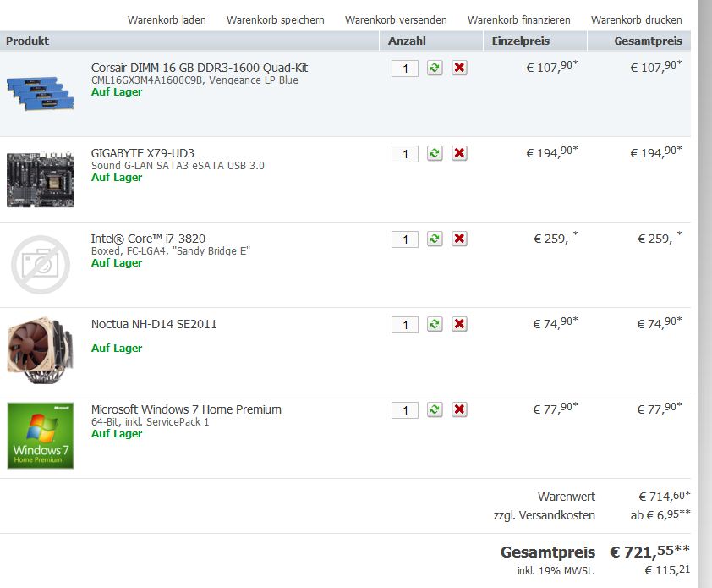Open Warenkorb finanzieren link
The image size is (712, 588).
(519, 20)
